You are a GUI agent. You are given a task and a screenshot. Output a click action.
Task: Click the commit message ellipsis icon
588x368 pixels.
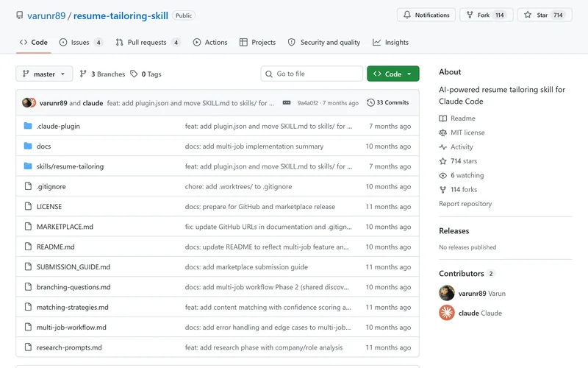287,102
